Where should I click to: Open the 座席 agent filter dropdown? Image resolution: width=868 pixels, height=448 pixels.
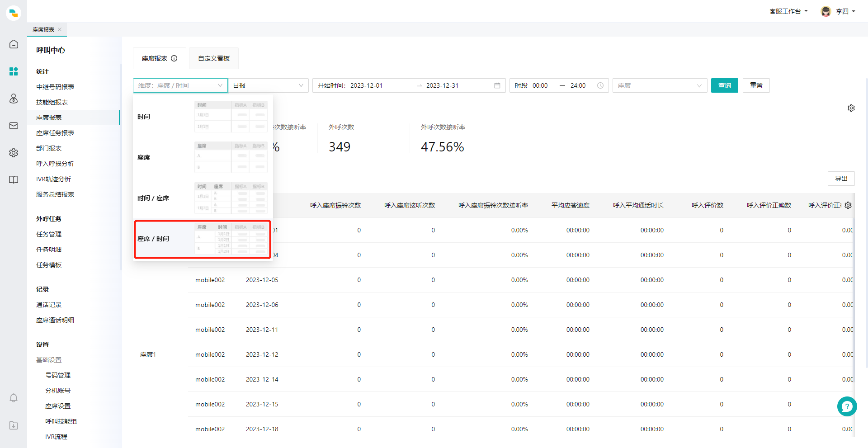(660, 85)
